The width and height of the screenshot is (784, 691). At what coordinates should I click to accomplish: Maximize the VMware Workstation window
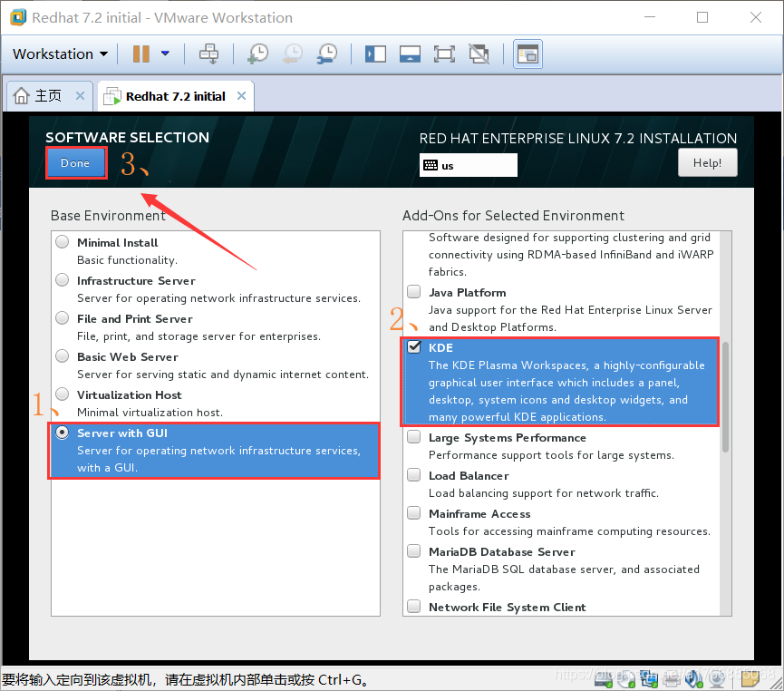[x=702, y=17]
